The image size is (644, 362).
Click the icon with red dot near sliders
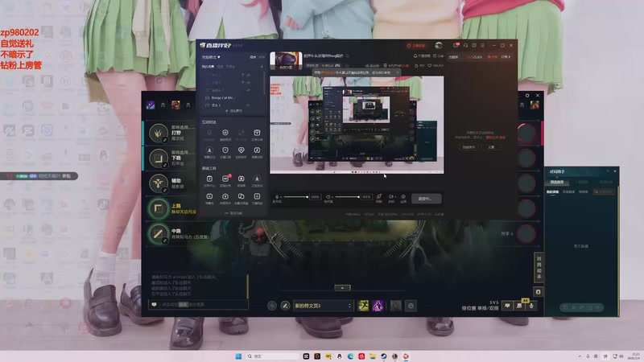(378, 197)
